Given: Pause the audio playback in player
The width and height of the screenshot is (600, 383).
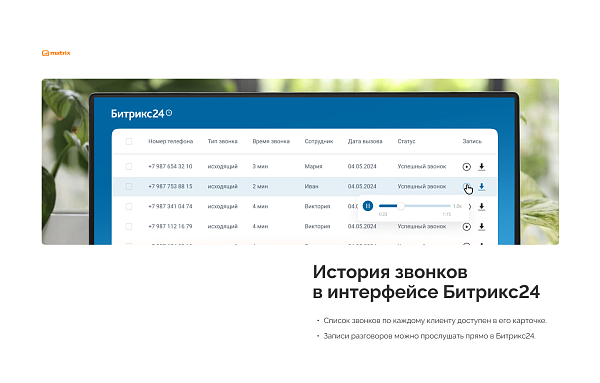Looking at the screenshot, I should click(x=368, y=206).
